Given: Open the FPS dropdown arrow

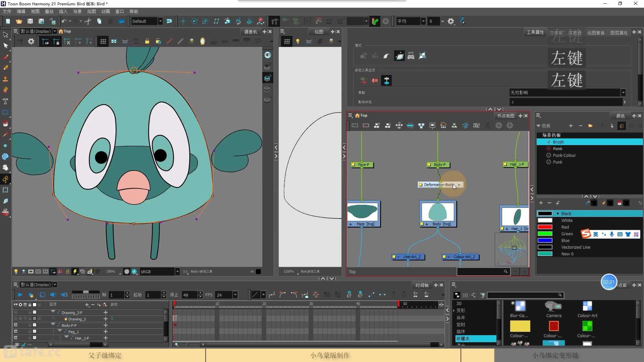Looking at the screenshot, I should click(x=235, y=295).
